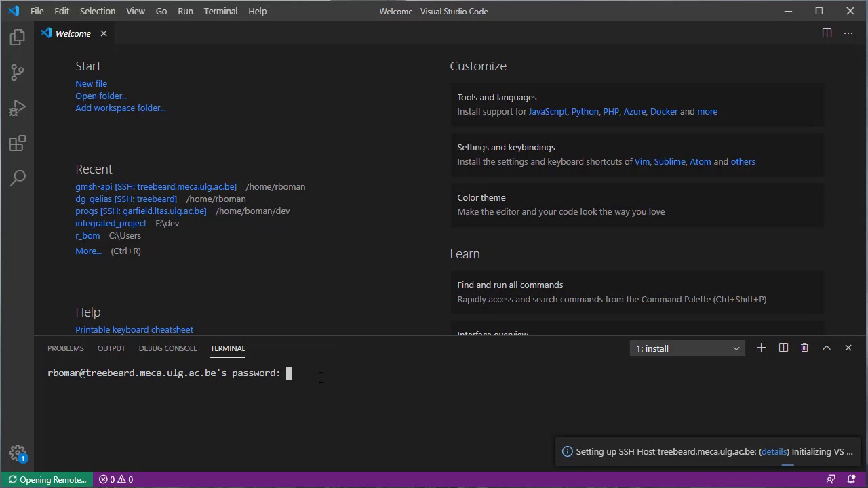Image resolution: width=868 pixels, height=488 pixels.
Task: Split the terminal panel
Action: (x=783, y=348)
